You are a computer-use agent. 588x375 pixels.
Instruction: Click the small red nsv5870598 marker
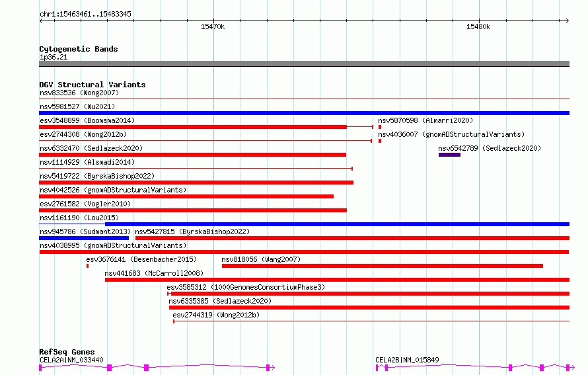(380, 127)
